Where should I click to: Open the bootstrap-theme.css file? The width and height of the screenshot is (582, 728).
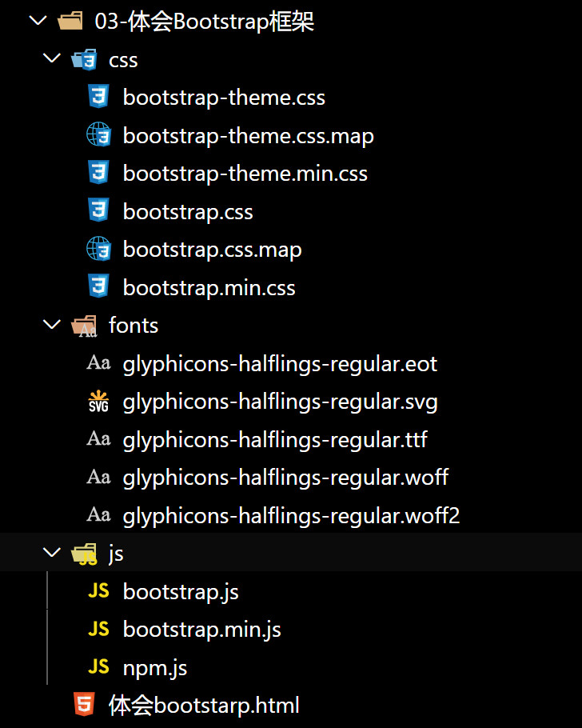point(224,97)
